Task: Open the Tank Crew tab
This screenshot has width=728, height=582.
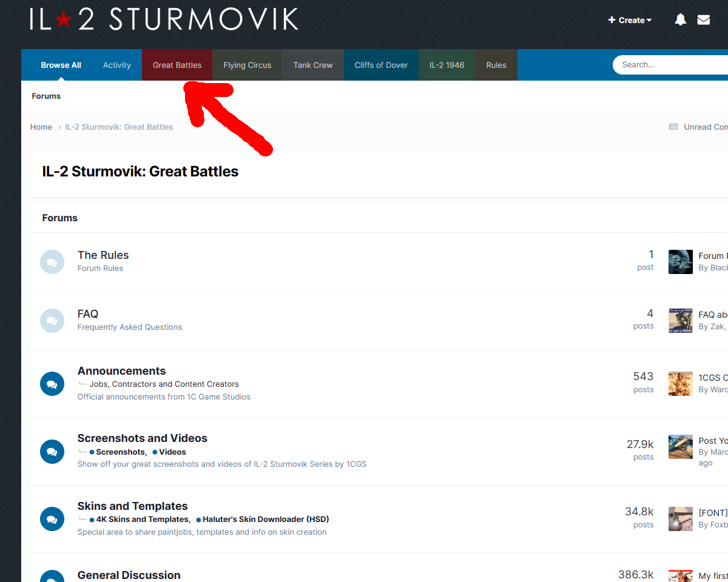Action: 313,65
